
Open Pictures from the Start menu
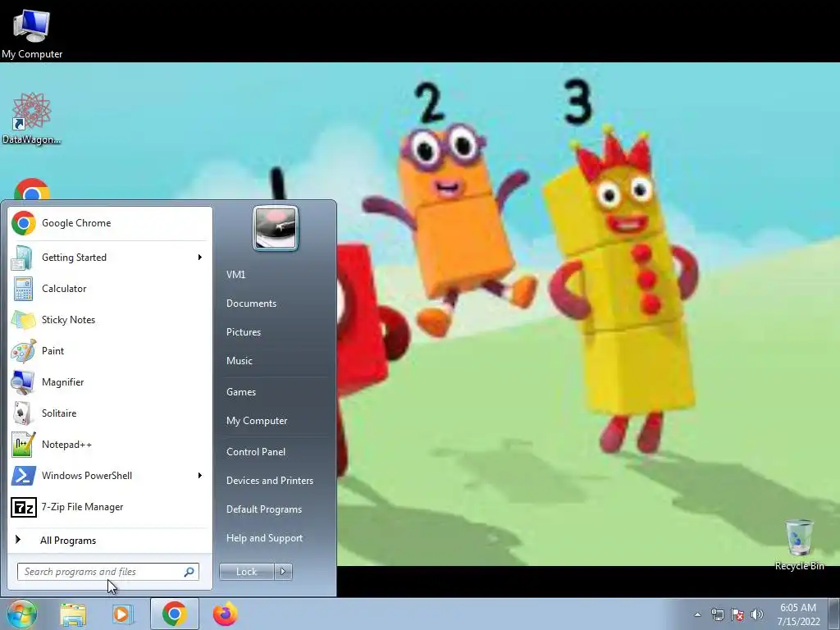(x=244, y=332)
